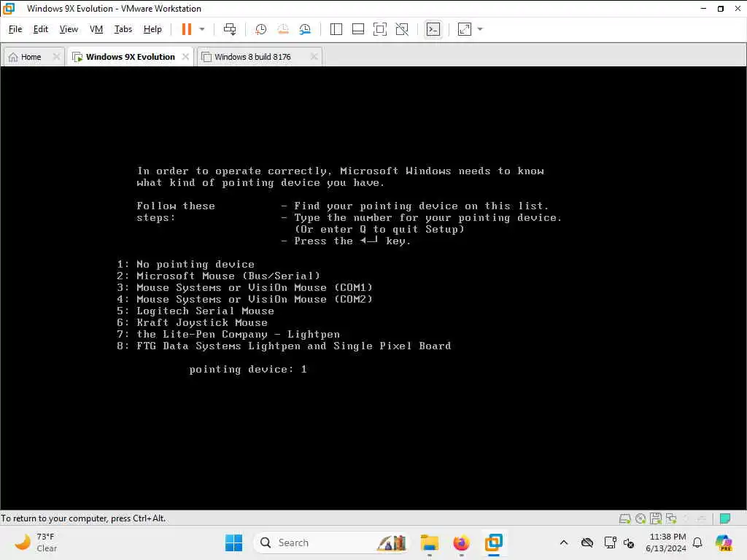Click the CD/DVD drive status icon

[640, 518]
